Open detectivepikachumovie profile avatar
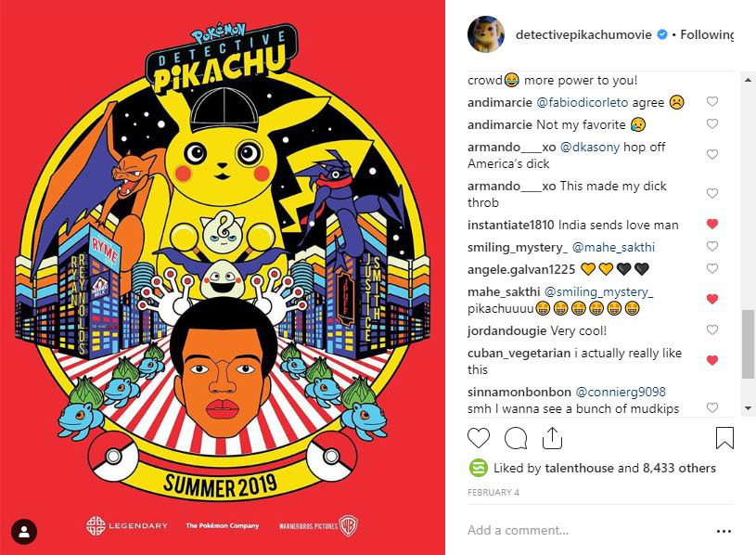The image size is (756, 555). click(x=485, y=34)
